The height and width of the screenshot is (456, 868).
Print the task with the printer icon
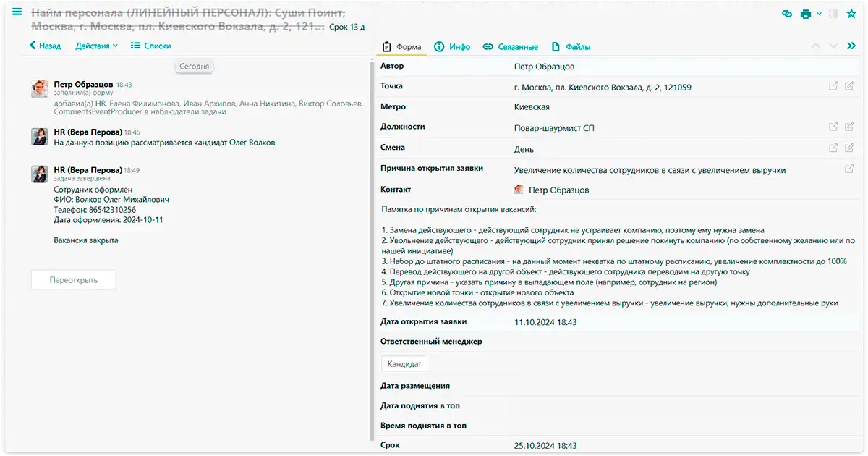(x=806, y=14)
